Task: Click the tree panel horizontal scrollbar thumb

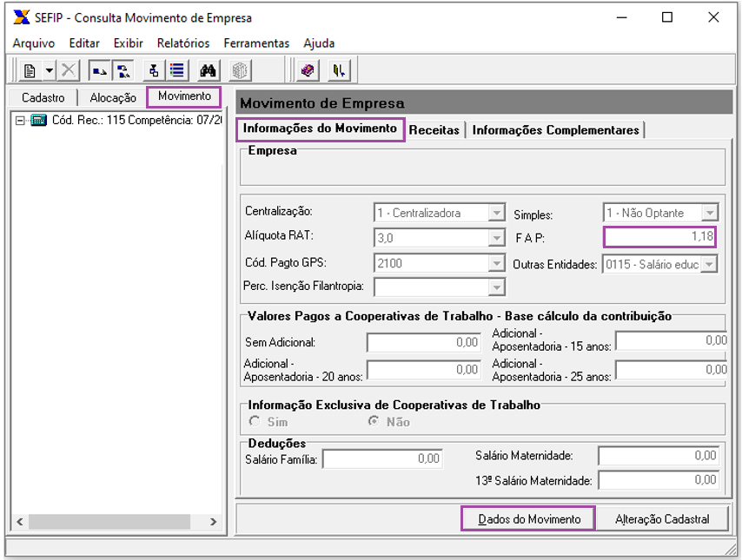Action: click(109, 522)
